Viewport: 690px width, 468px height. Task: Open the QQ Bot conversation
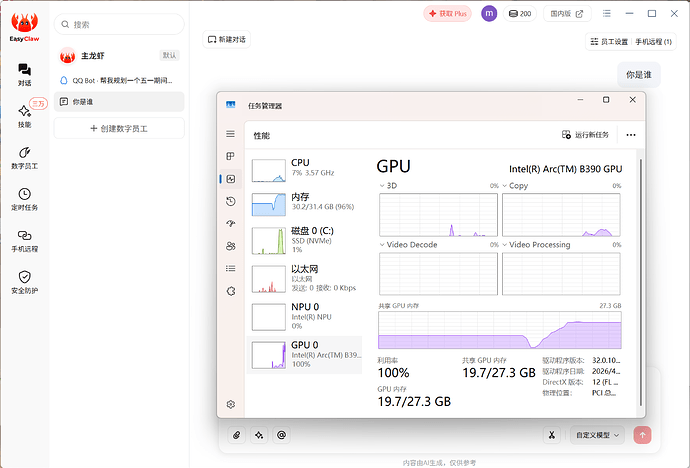coord(119,80)
